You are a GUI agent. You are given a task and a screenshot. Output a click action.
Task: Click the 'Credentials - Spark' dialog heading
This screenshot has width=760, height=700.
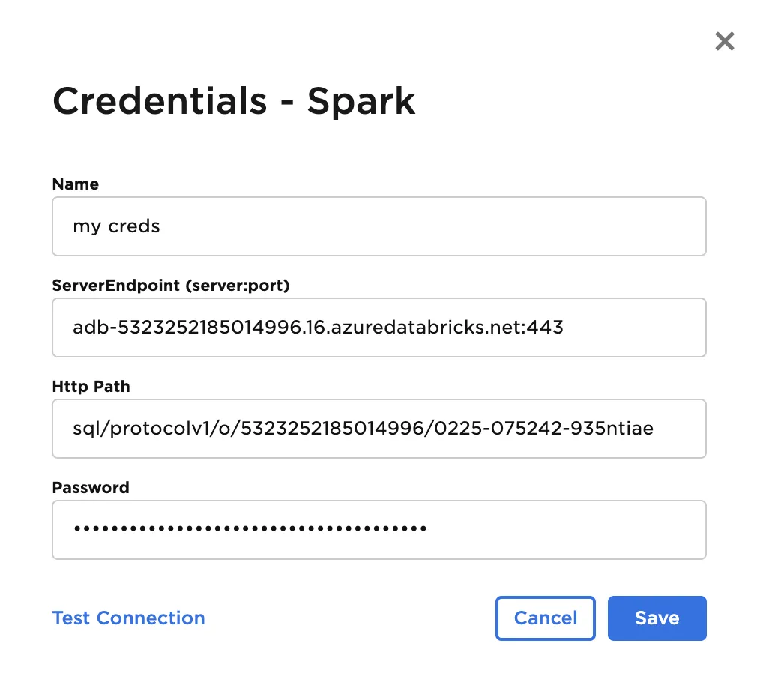click(x=234, y=101)
